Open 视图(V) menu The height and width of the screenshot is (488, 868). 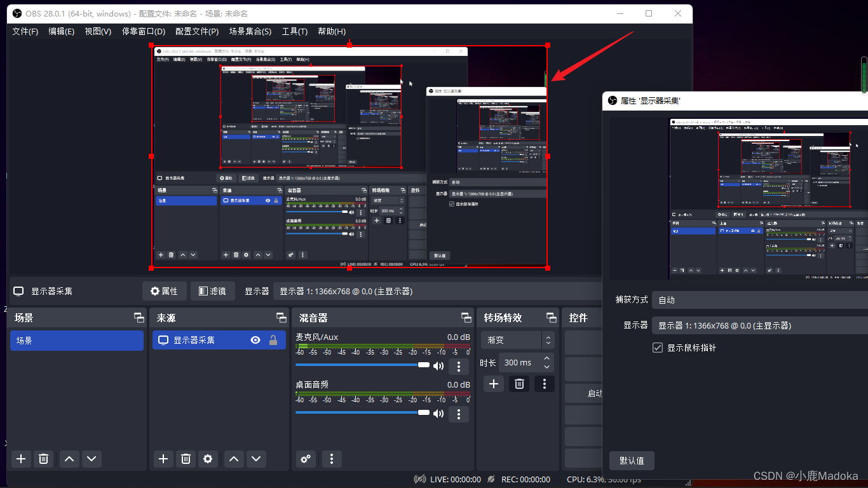[x=98, y=31]
